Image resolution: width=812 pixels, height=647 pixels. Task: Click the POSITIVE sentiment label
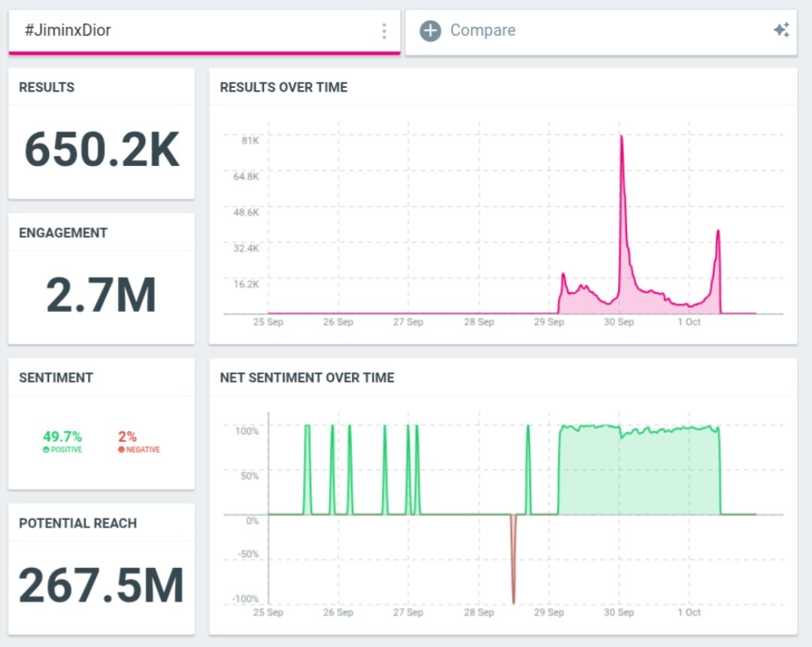pyautogui.click(x=66, y=450)
